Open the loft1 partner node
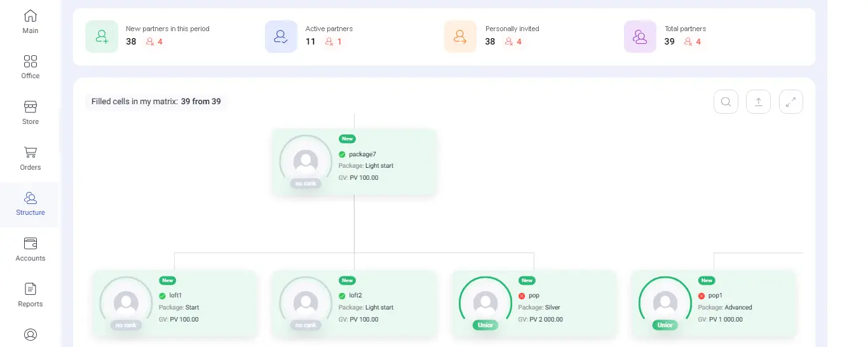The height and width of the screenshot is (347, 868). 175,304
